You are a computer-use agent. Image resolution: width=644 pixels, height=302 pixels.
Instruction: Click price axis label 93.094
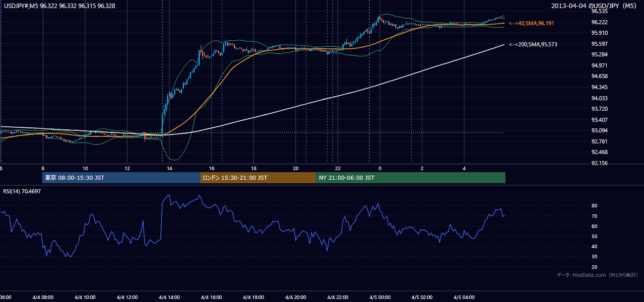(x=599, y=130)
